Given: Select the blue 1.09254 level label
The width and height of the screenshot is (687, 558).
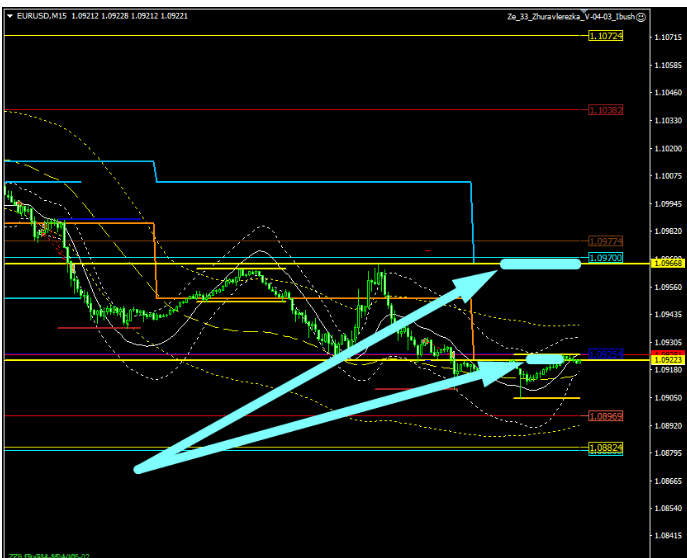Looking at the screenshot, I should [606, 354].
